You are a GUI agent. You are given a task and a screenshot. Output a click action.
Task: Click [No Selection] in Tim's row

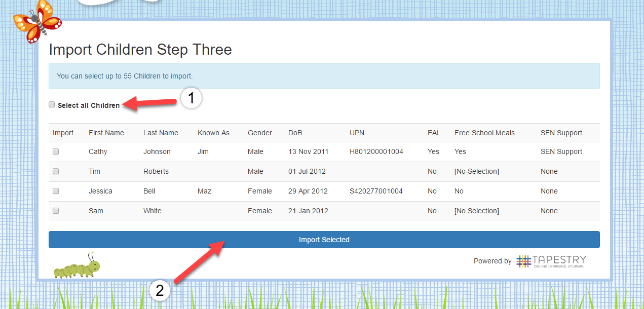[477, 171]
